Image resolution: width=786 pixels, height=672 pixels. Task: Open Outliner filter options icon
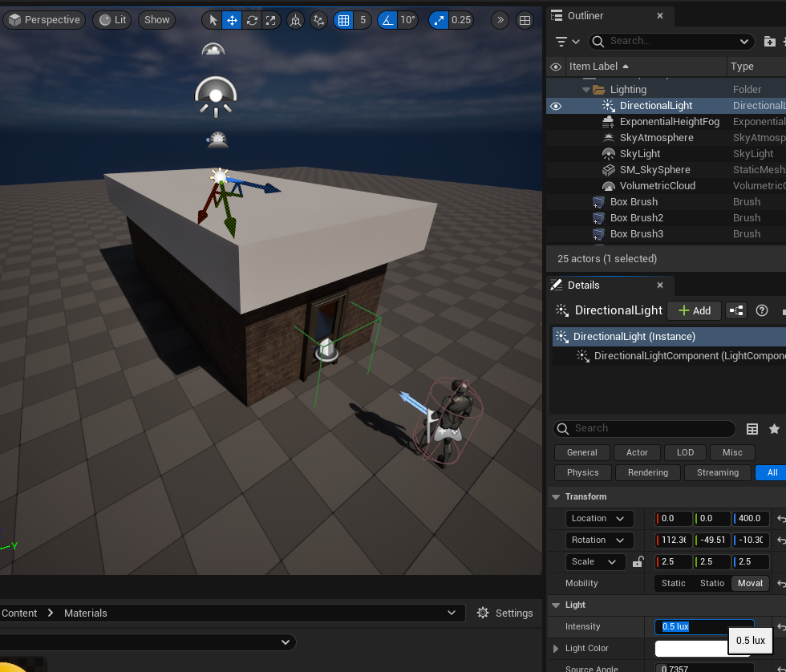coord(567,42)
